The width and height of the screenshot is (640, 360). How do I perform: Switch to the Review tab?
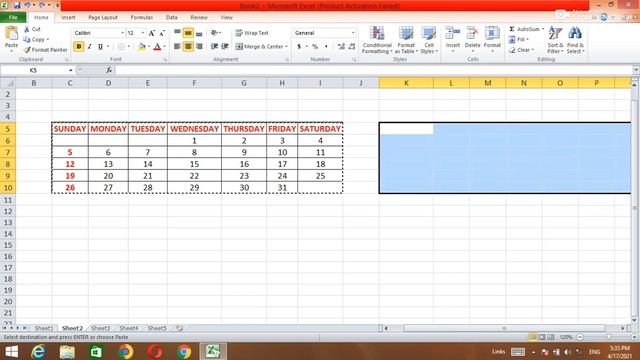point(199,18)
